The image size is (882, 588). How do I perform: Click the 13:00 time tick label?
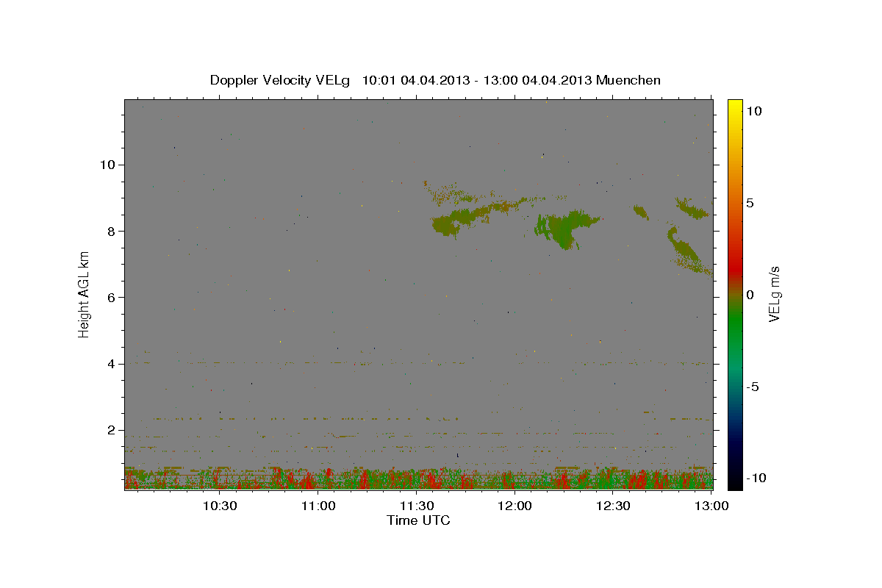711,506
